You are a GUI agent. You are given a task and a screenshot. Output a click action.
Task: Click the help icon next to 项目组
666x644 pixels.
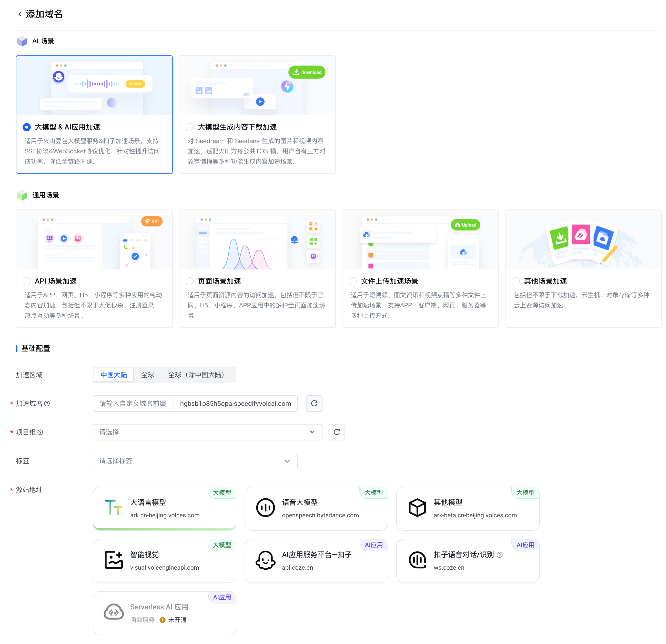point(41,432)
